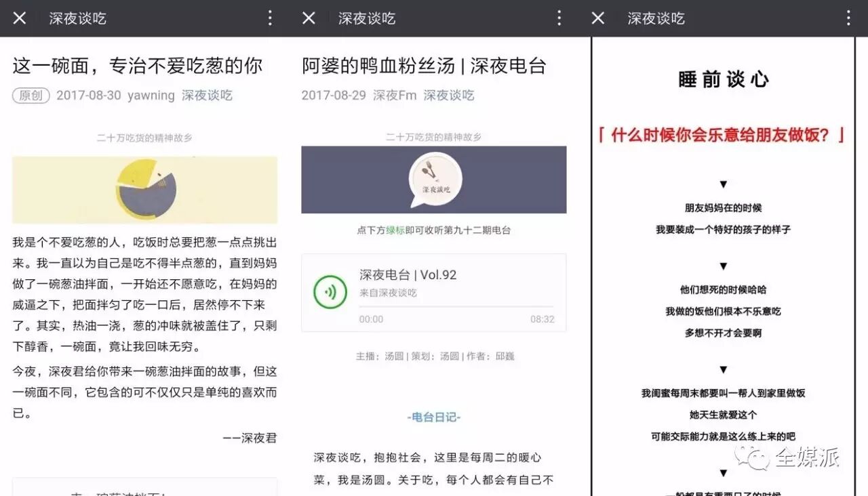Play the 深夜电台 Vol.92 audio

coord(330,292)
